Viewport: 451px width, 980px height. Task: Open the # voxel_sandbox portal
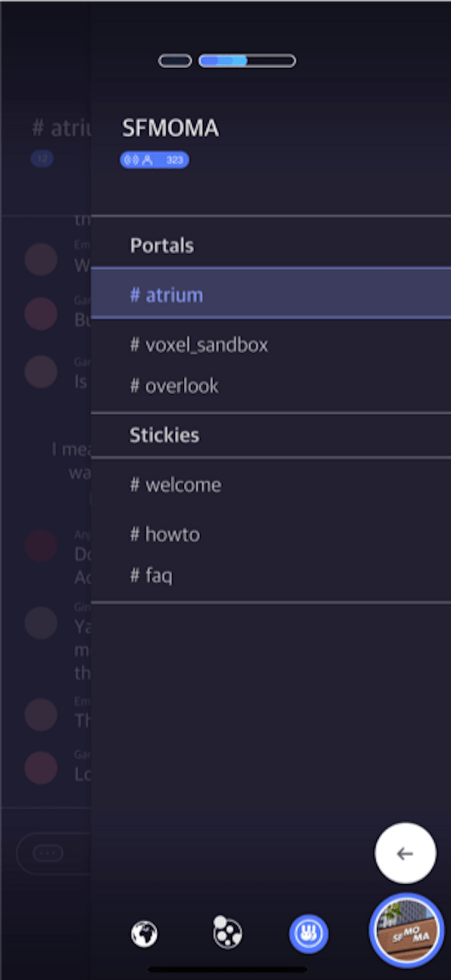(x=271, y=345)
